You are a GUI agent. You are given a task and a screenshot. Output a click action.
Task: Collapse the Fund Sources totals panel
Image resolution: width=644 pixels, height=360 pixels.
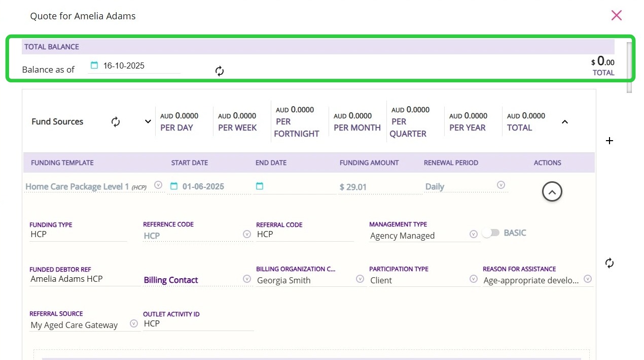pyautogui.click(x=565, y=122)
